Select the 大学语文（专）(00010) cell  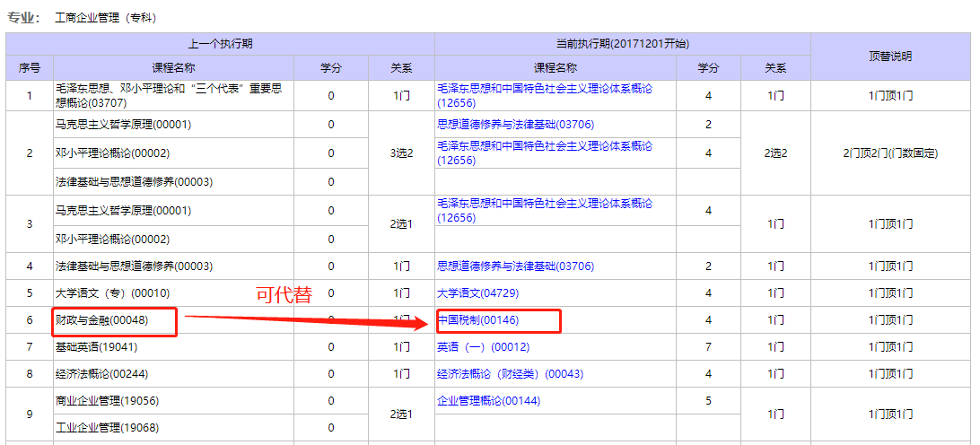coord(112,292)
